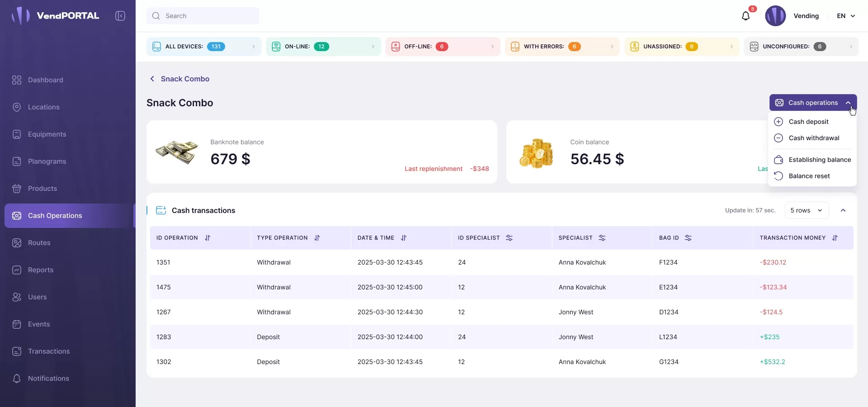Open the EN language dropdown
This screenshot has width=868, height=407.
846,16
